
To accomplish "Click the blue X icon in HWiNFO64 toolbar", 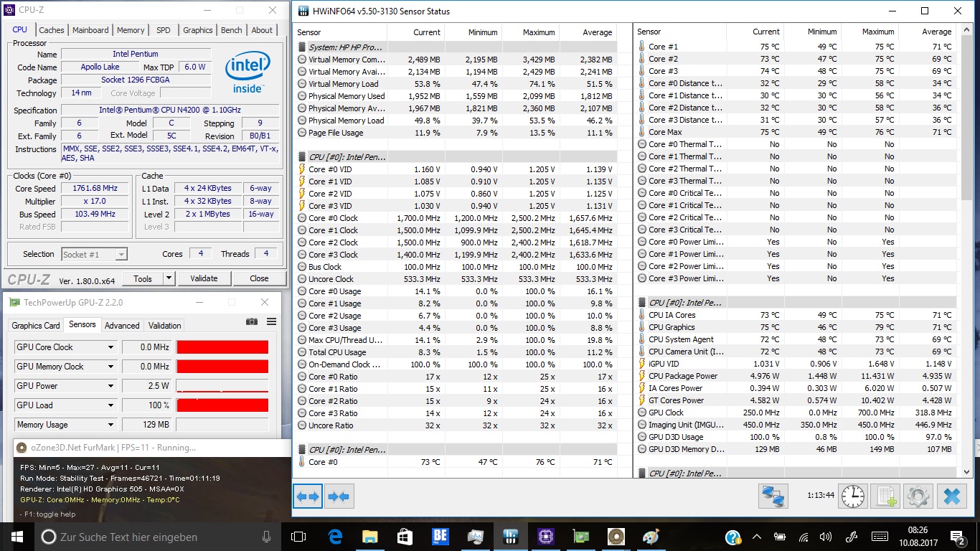I will pos(952,496).
